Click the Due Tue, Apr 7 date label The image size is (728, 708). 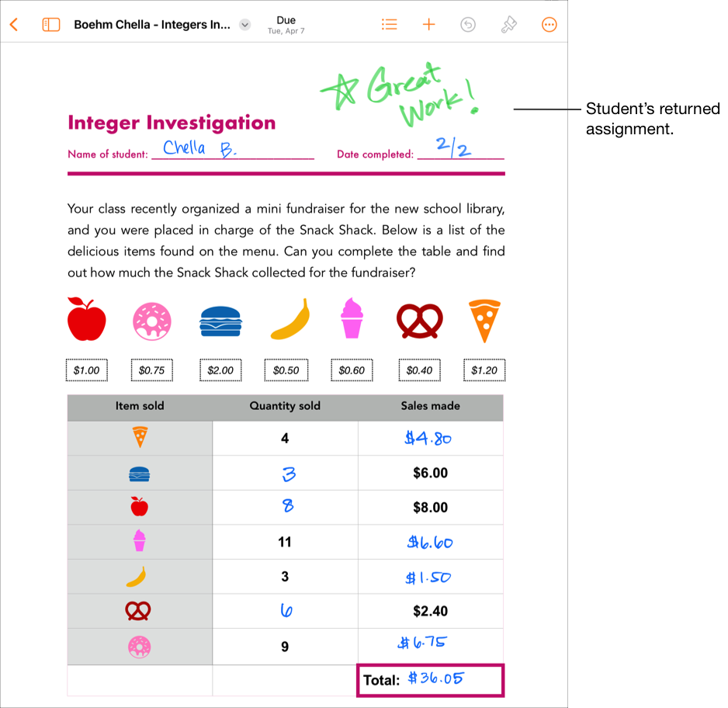(286, 24)
